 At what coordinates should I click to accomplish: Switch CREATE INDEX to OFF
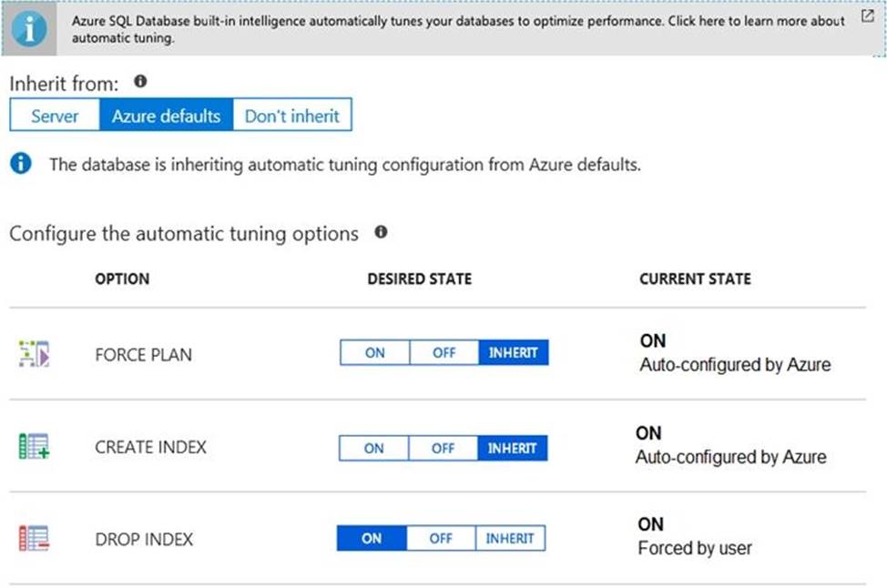click(443, 448)
